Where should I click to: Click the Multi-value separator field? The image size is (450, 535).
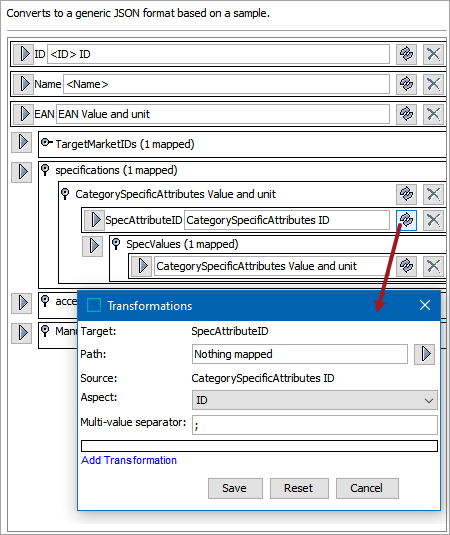coord(315,425)
